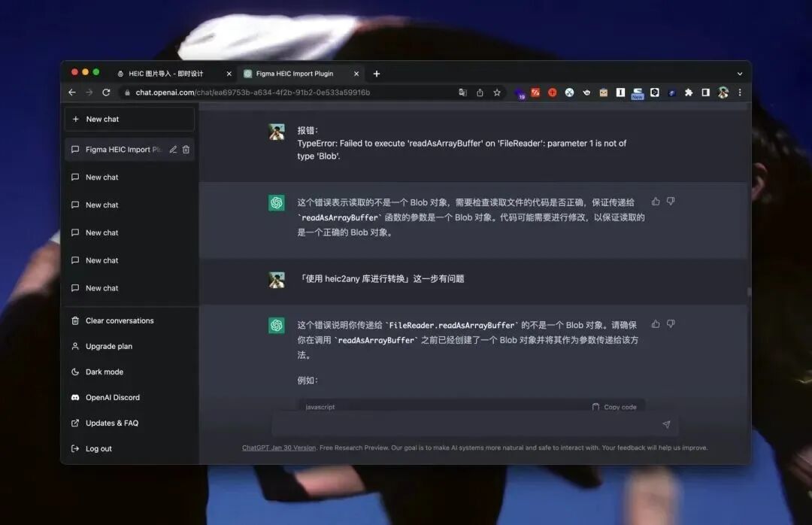The height and width of the screenshot is (525, 812).
Task: Open the Chrome three-dot menu
Action: (740, 93)
